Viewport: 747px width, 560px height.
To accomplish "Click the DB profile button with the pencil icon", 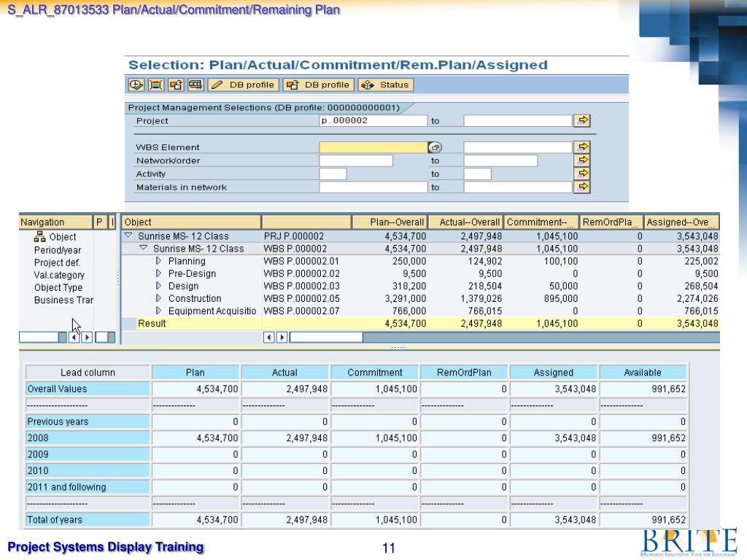I will tap(244, 85).
